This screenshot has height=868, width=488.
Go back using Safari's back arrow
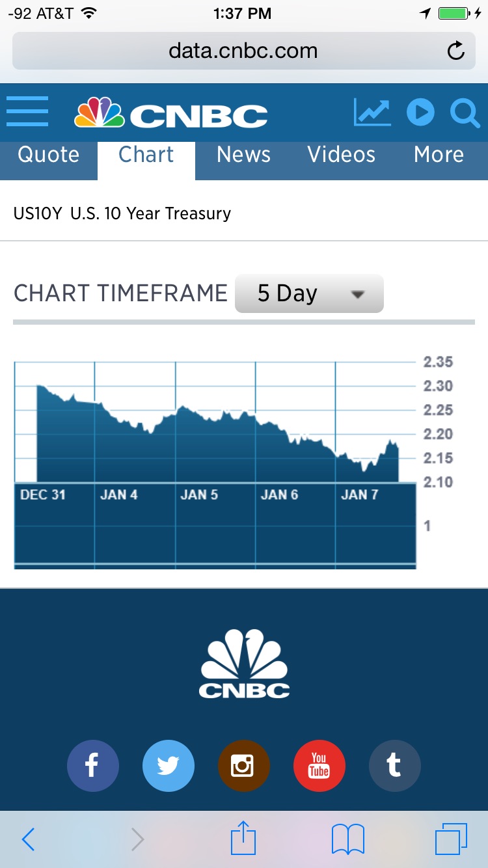pos(28,839)
